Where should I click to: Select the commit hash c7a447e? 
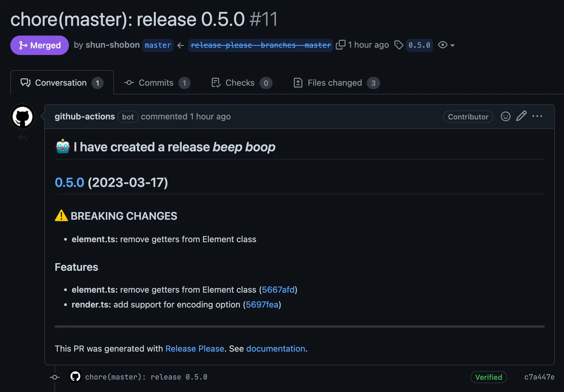[539, 377]
